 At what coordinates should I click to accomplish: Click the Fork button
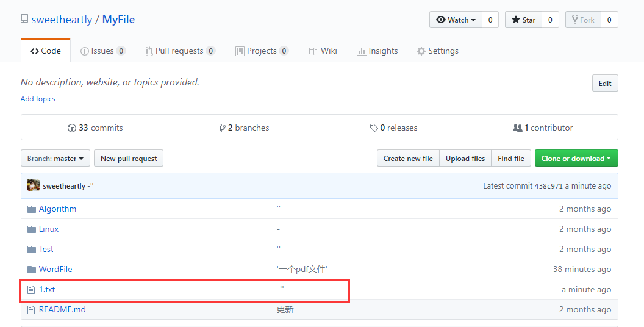583,20
